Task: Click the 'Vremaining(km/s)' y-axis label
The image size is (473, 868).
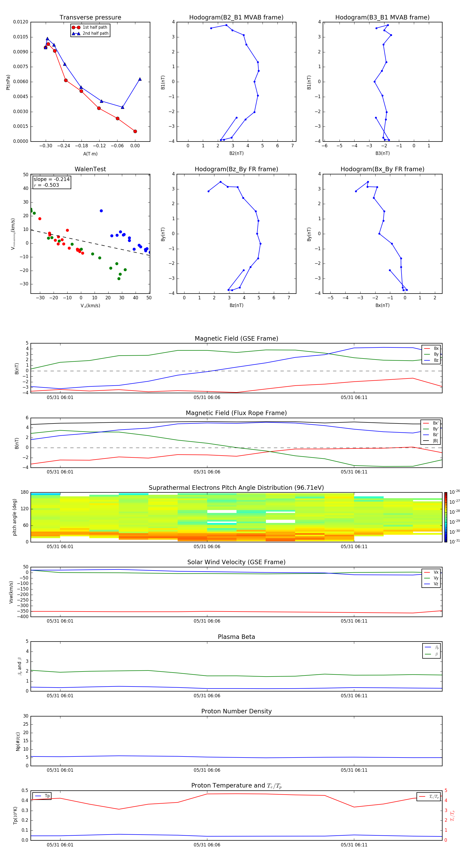Action: [13, 234]
